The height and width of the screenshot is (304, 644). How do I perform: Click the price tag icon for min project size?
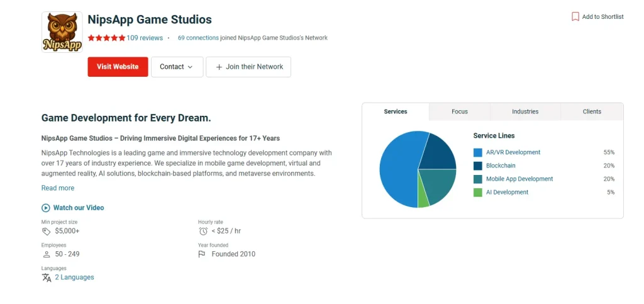coord(47,231)
